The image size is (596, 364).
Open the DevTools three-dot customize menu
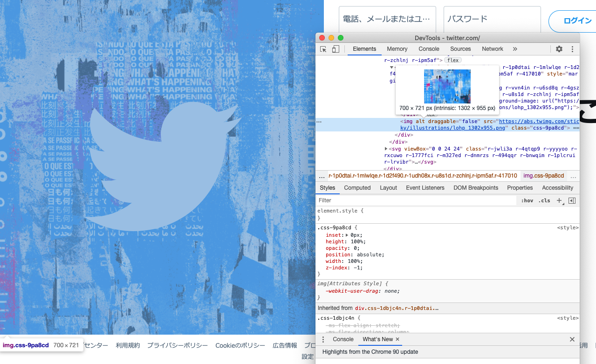point(573,49)
